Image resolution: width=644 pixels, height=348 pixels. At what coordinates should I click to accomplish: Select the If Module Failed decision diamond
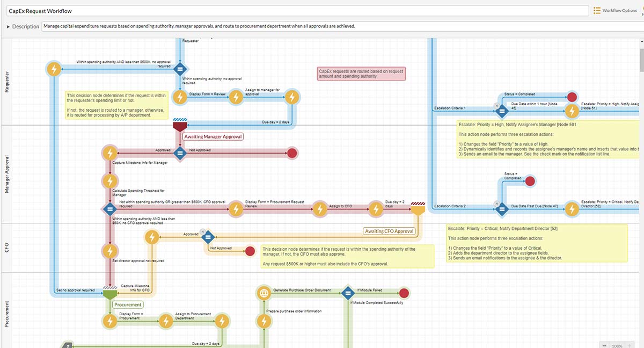point(347,293)
